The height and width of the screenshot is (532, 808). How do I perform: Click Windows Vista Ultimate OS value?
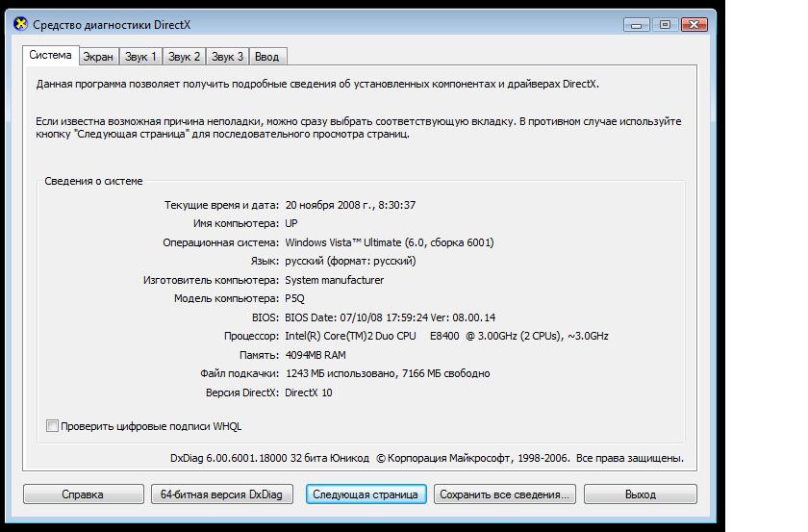click(390, 242)
